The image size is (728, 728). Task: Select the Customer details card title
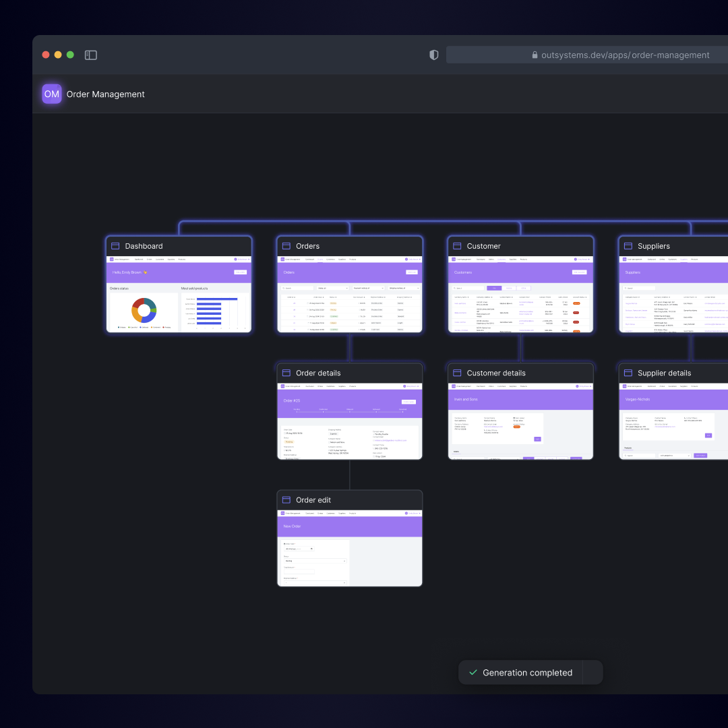pos(496,373)
